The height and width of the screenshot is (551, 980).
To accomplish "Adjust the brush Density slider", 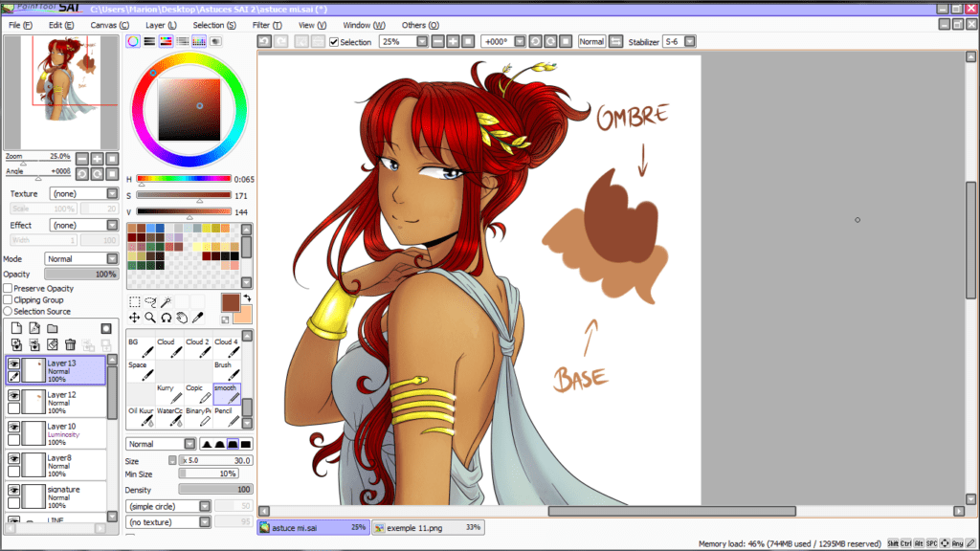I will (x=215, y=490).
